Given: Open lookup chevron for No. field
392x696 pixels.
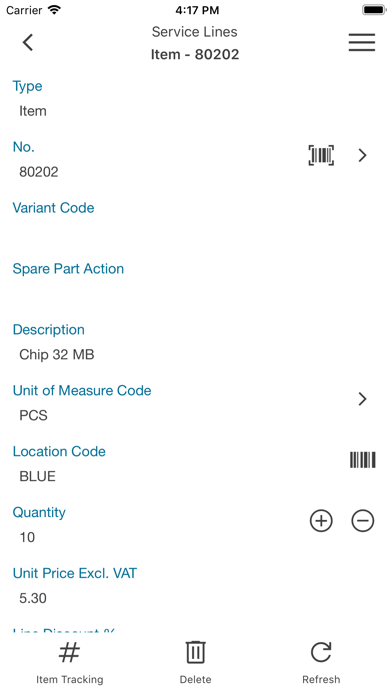Looking at the screenshot, I should [x=362, y=155].
